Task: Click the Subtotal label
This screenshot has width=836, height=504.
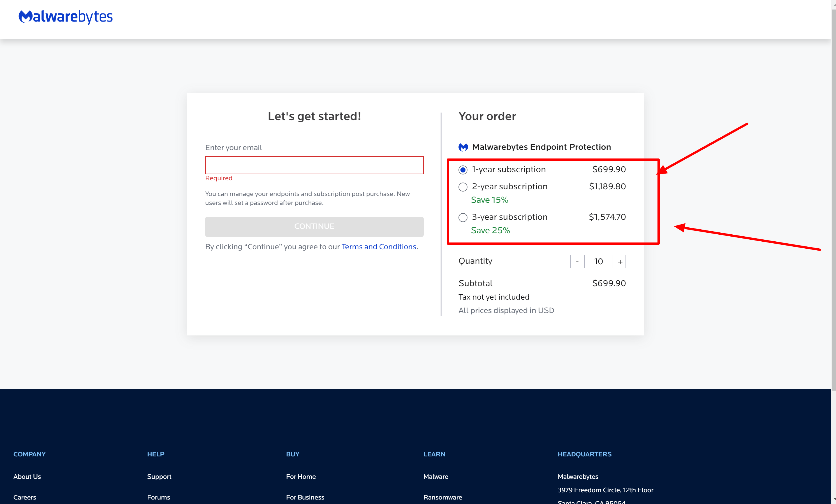Action: coord(475,283)
